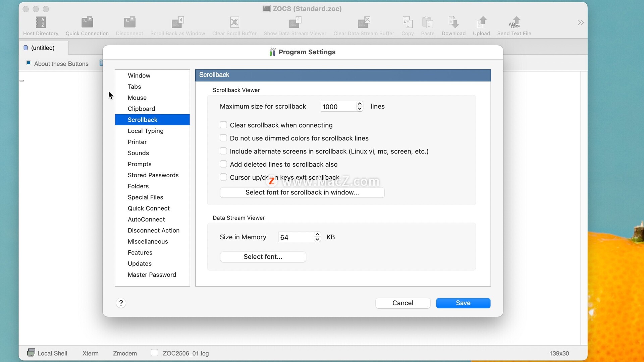Viewport: 644px width, 362px height.
Task: Click the About these Buttons icon
Action: (29, 63)
